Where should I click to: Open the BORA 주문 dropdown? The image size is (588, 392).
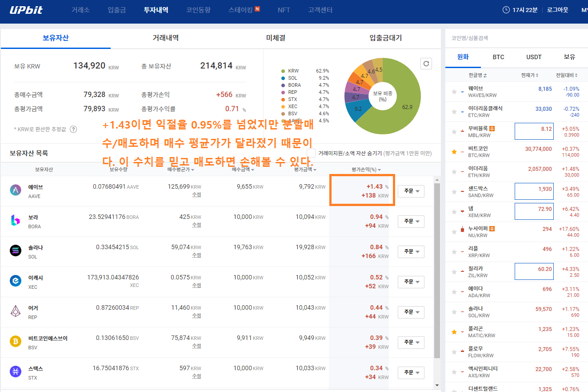[411, 222]
